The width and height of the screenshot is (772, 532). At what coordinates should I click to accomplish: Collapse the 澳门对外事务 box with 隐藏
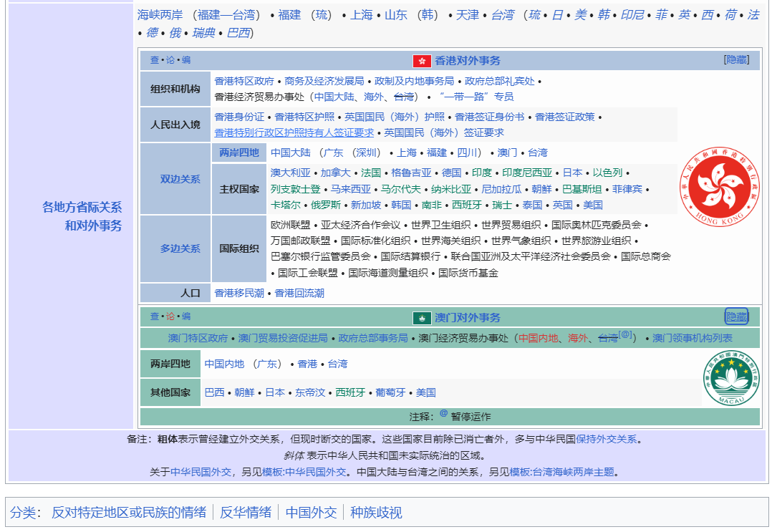coord(736,316)
